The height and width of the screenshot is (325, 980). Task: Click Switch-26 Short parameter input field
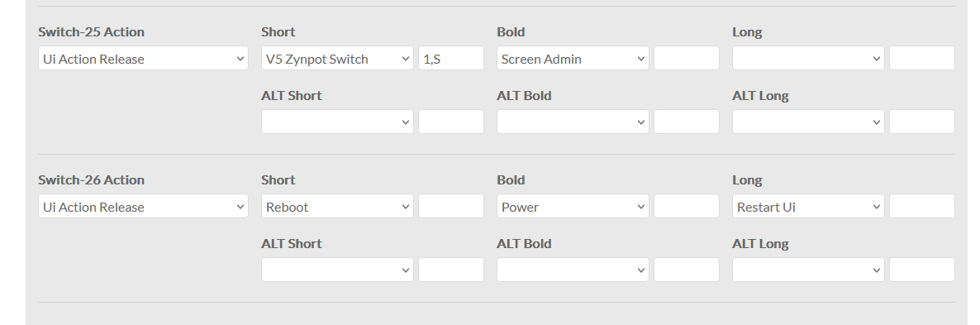[451, 206]
